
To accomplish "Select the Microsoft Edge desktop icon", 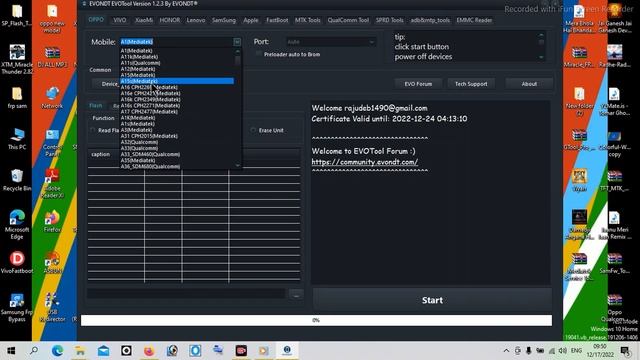I will coord(17,224).
